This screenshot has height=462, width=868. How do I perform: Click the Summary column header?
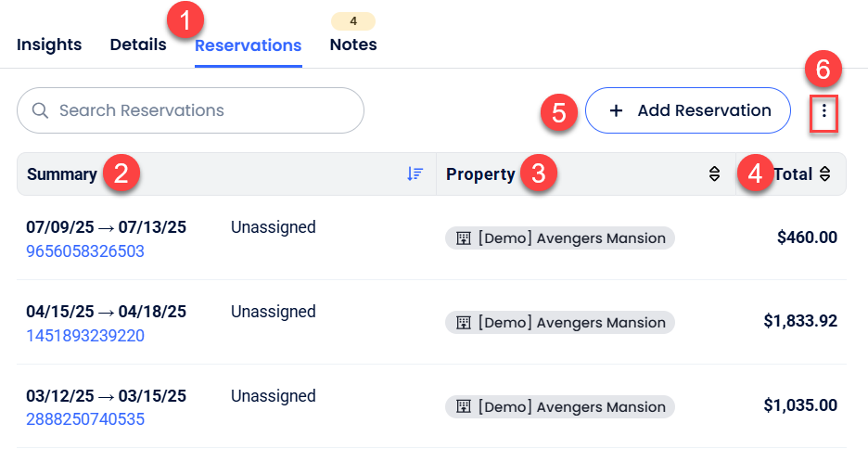tap(62, 174)
